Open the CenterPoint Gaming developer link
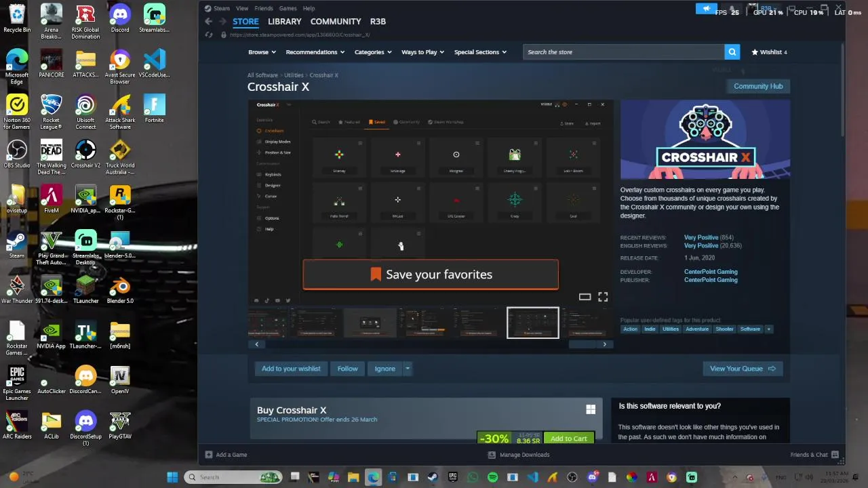The width and height of the screenshot is (868, 488). 711,272
